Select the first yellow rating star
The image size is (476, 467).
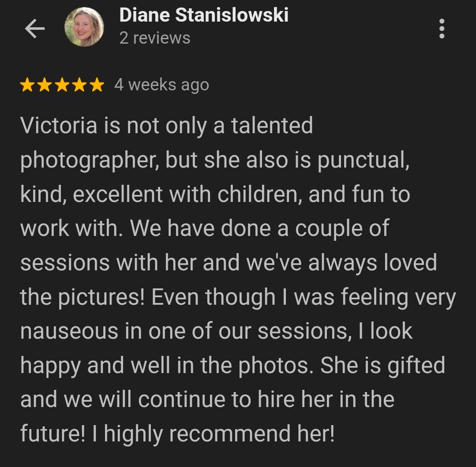27,85
